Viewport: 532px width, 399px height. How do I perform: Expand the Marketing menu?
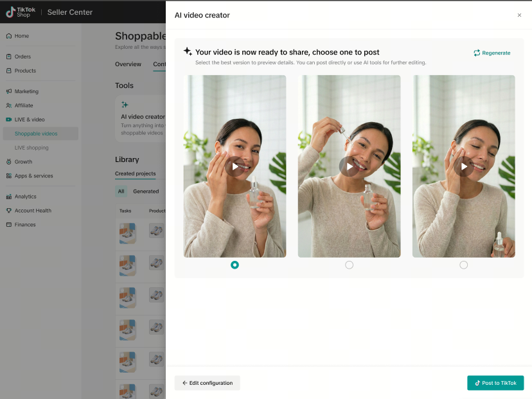26,91
